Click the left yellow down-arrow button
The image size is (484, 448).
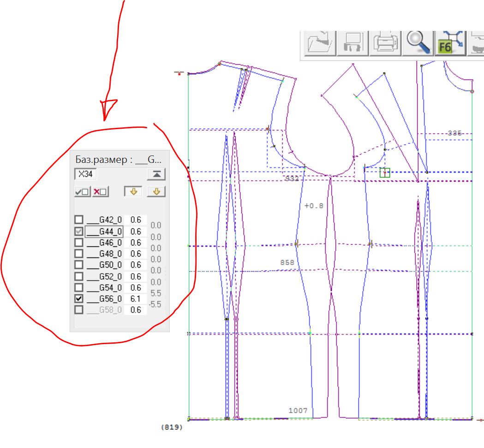click(133, 191)
